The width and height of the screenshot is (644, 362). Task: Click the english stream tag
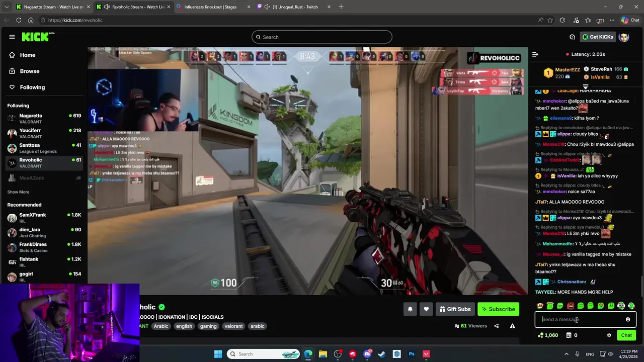point(184,326)
